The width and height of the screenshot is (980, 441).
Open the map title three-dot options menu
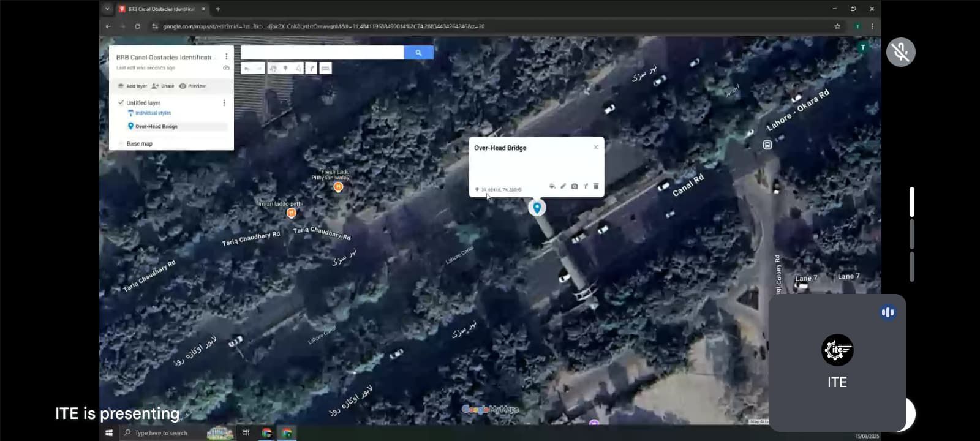[x=226, y=56]
